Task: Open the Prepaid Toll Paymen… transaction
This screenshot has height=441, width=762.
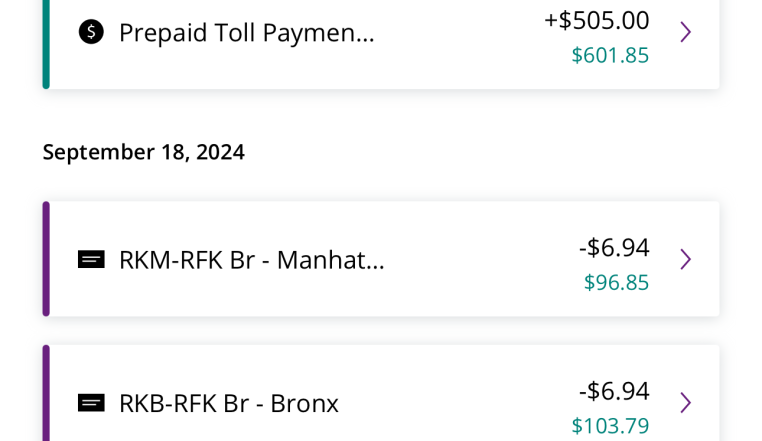Action: click(x=381, y=44)
